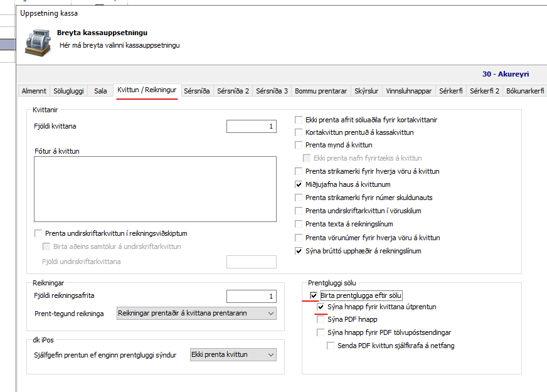Enable Sýna PDF hnapp checkbox

click(321, 320)
